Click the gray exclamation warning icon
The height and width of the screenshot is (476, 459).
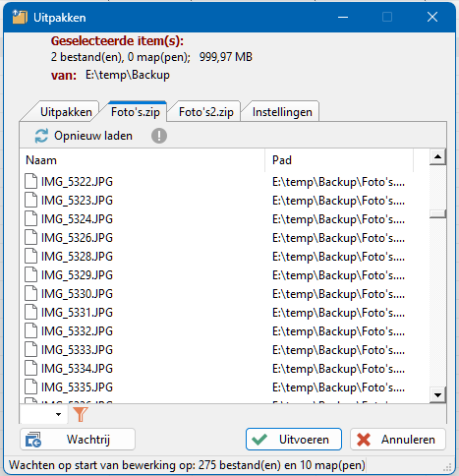159,136
